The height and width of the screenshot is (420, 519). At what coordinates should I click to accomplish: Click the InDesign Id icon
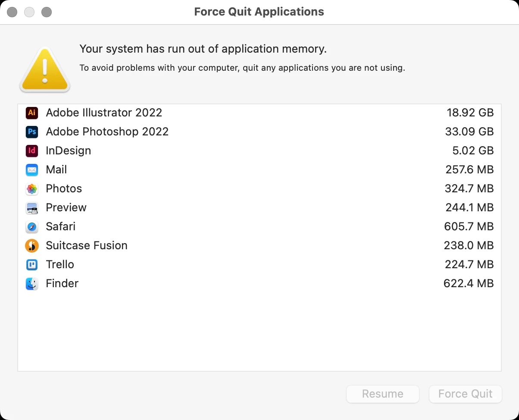tap(32, 150)
